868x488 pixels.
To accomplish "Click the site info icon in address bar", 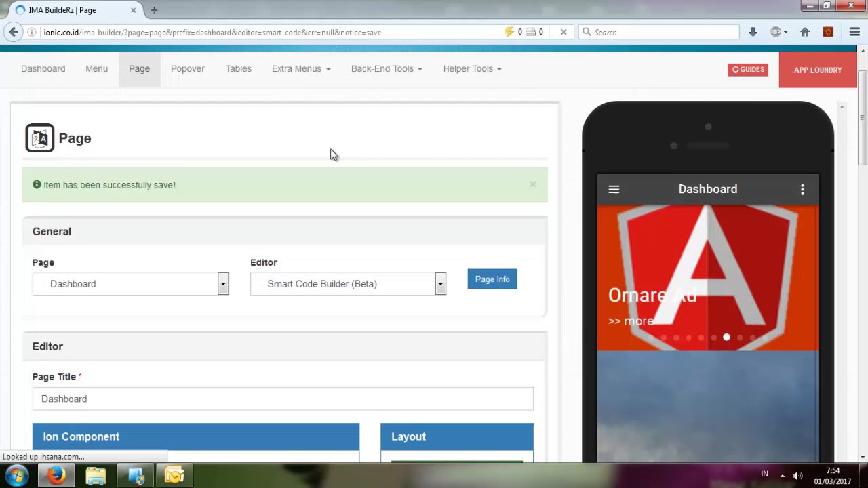I will pos(32,32).
